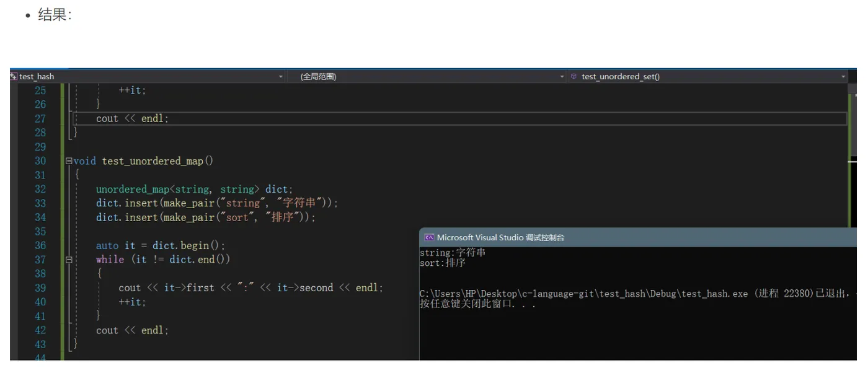Click "cout << endl;" on line 42
This screenshot has height=368, width=868.
[x=133, y=331]
